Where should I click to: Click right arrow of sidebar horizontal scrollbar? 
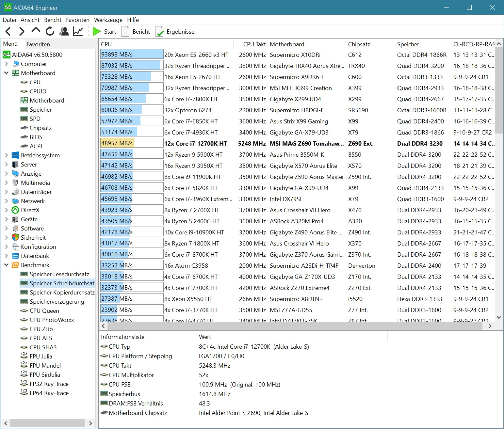90,423
